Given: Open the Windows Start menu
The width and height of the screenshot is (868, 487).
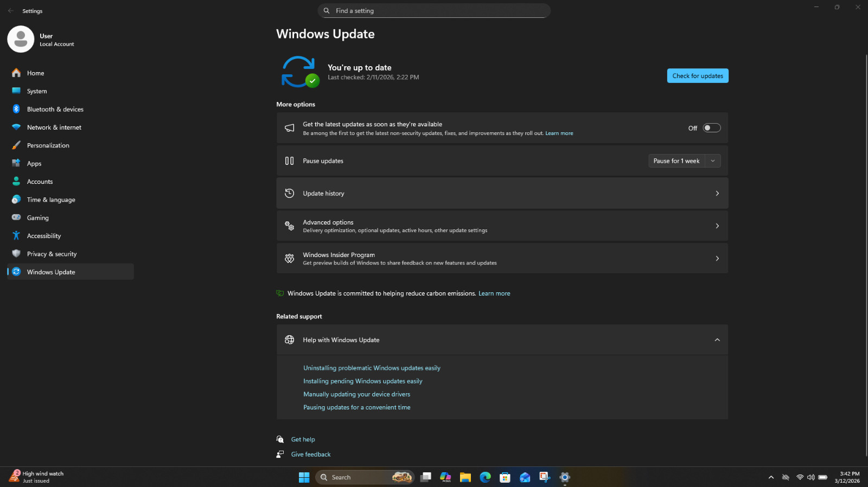Looking at the screenshot, I should click(x=304, y=477).
